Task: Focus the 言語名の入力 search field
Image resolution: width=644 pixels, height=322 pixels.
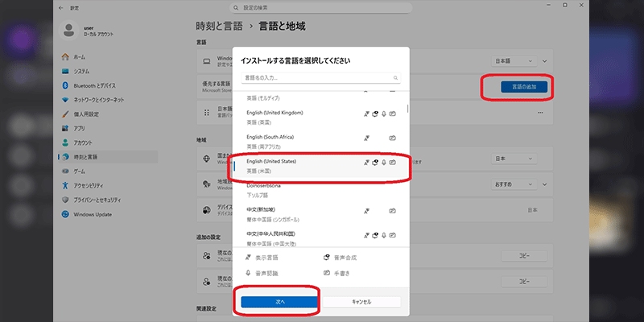Action: (x=320, y=77)
